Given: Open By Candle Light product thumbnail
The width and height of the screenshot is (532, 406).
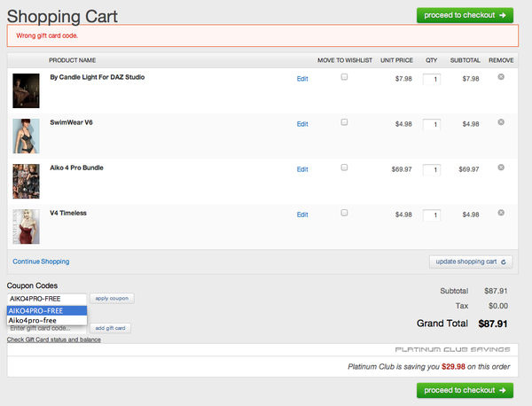Looking at the screenshot, I should click(26, 90).
